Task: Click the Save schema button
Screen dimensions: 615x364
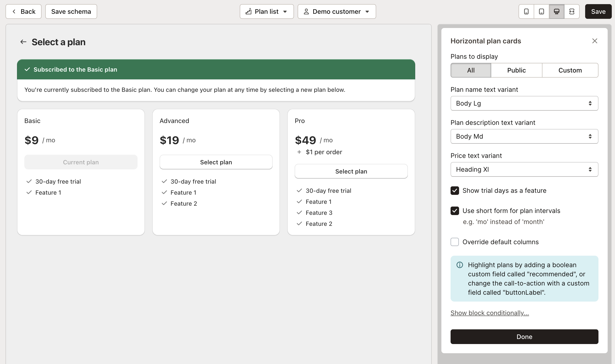Action: tap(71, 11)
